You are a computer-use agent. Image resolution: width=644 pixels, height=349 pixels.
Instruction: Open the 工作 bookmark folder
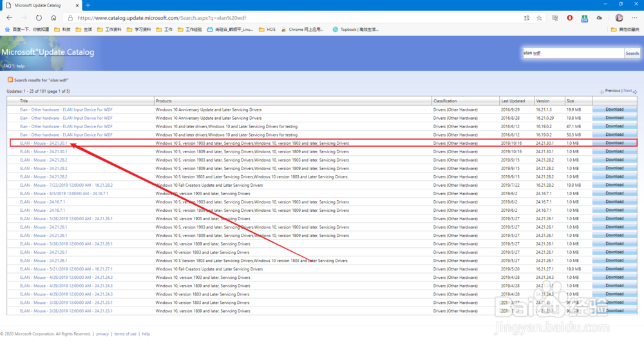pyautogui.click(x=164, y=30)
